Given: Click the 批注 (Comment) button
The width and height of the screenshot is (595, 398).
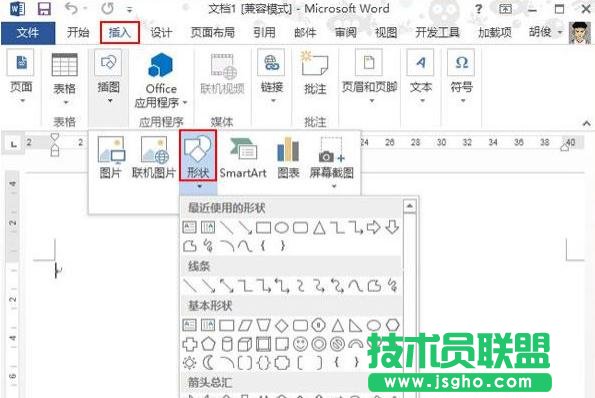Looking at the screenshot, I should (315, 72).
